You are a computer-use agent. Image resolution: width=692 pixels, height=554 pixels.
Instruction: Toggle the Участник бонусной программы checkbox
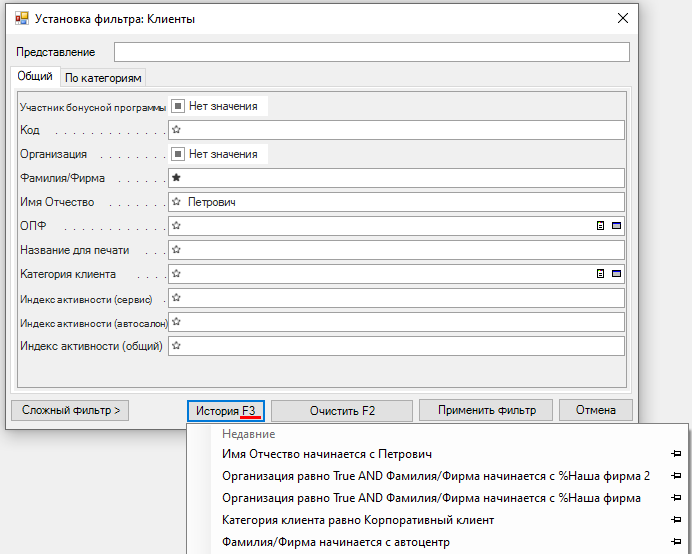point(177,106)
